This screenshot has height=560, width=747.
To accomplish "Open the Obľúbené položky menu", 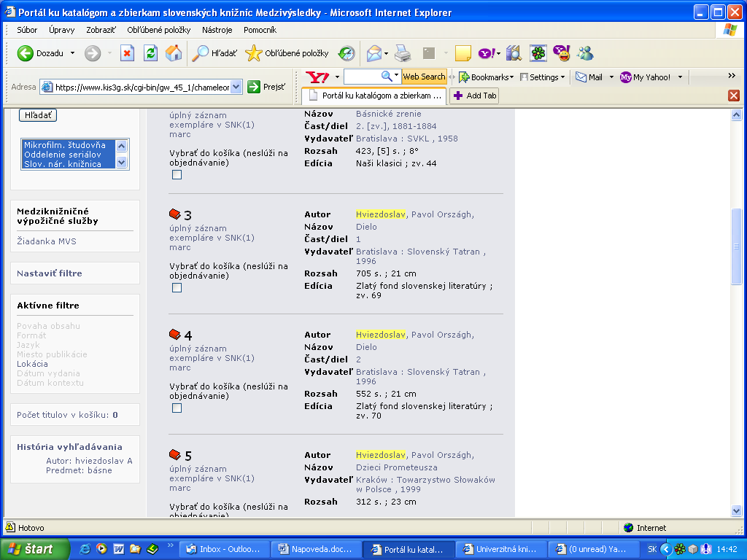I will click(158, 30).
